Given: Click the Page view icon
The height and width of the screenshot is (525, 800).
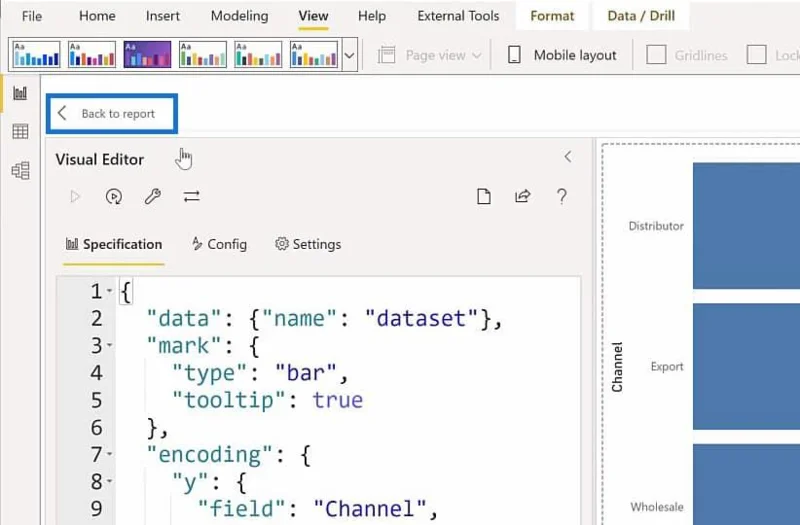Looking at the screenshot, I should click(x=386, y=55).
